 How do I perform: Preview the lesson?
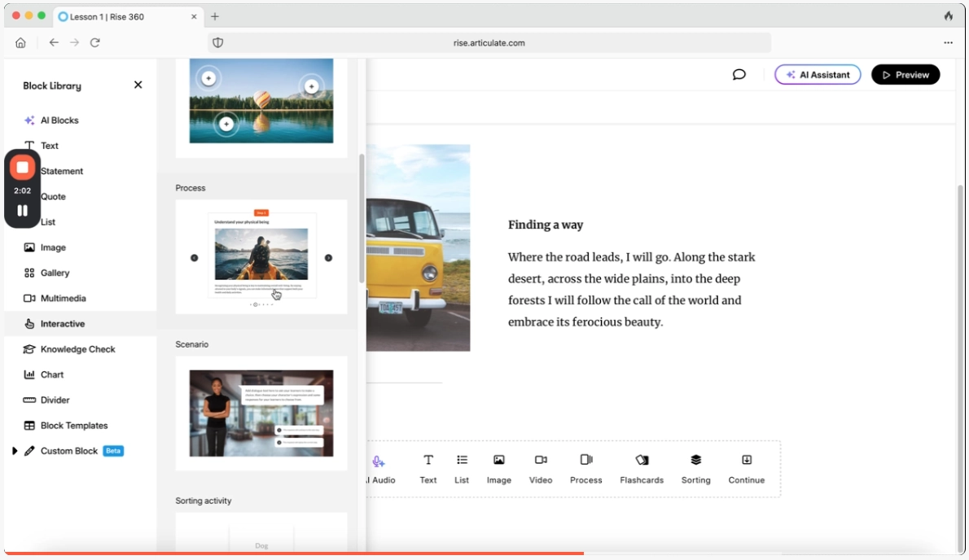point(905,75)
